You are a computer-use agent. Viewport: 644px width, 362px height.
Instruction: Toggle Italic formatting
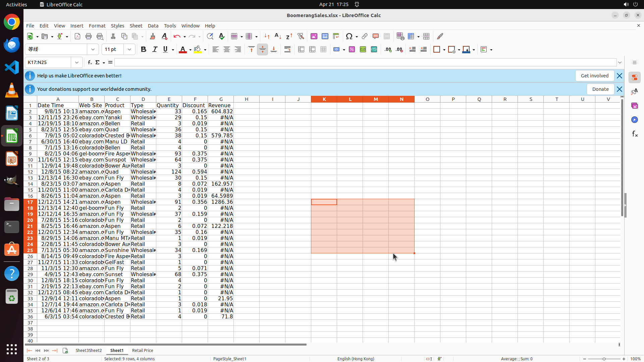(x=155, y=50)
